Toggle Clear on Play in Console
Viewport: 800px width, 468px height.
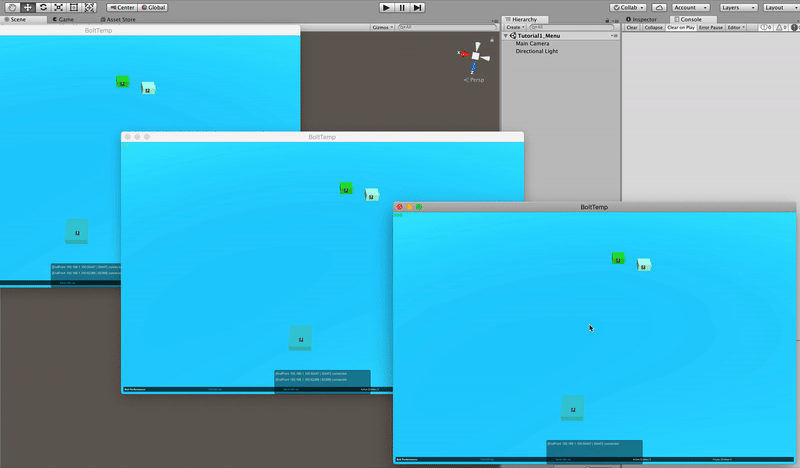tap(681, 28)
